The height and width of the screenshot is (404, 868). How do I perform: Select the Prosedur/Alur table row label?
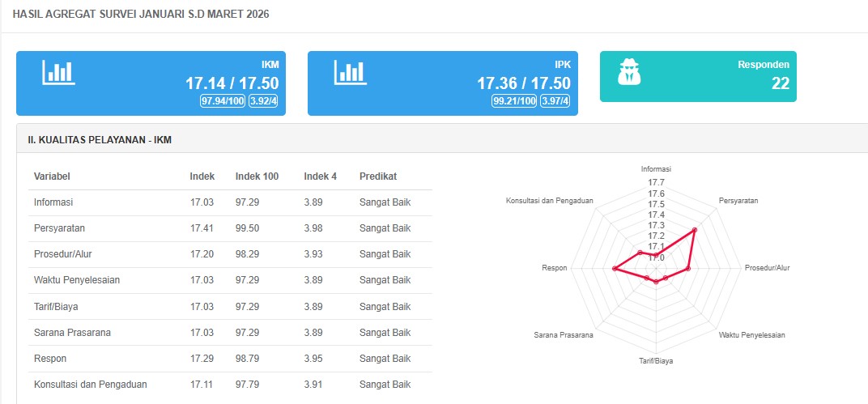[x=62, y=254]
